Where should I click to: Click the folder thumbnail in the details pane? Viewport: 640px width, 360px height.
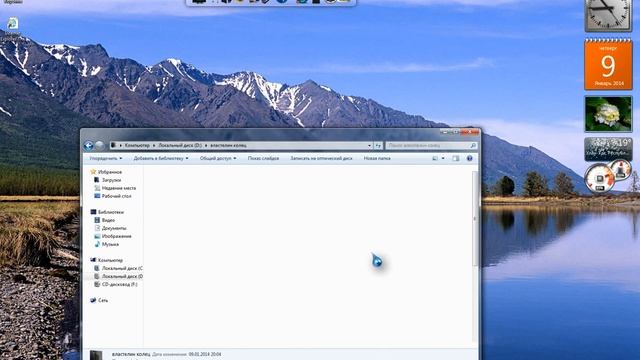point(96,355)
